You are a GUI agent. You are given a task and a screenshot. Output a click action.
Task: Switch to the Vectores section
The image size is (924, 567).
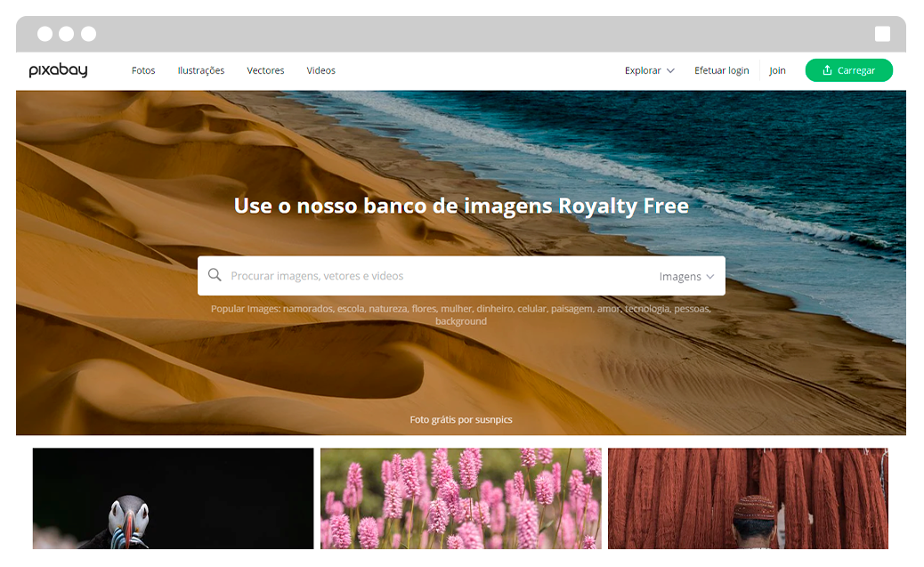(265, 70)
